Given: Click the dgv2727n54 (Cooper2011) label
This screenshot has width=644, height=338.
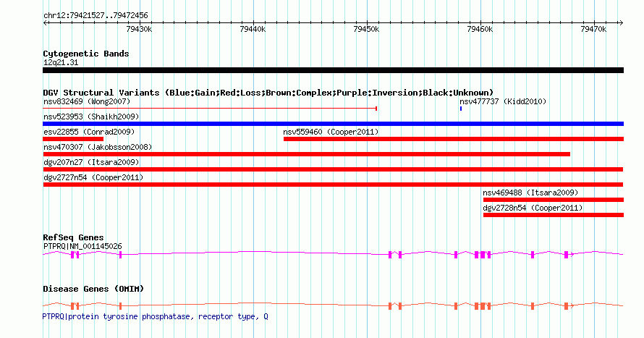Looking at the screenshot, I should (x=93, y=177).
